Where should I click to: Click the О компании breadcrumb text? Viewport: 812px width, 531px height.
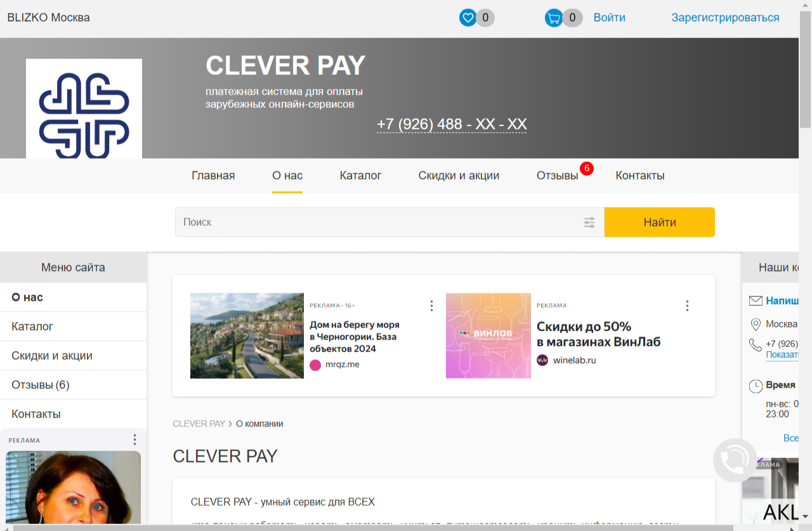point(259,424)
